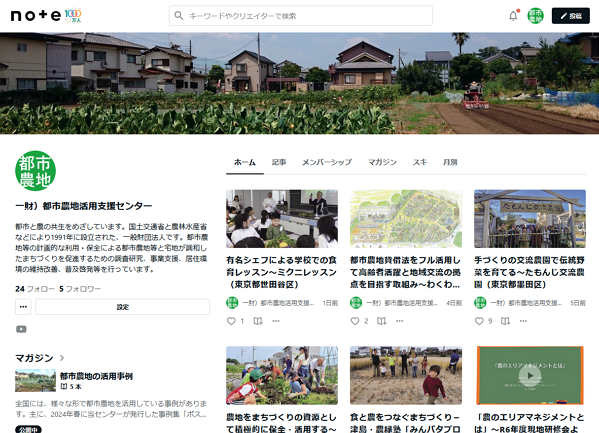Click the 投稿 post button
Viewport: 599px width, 433px height.
point(571,16)
